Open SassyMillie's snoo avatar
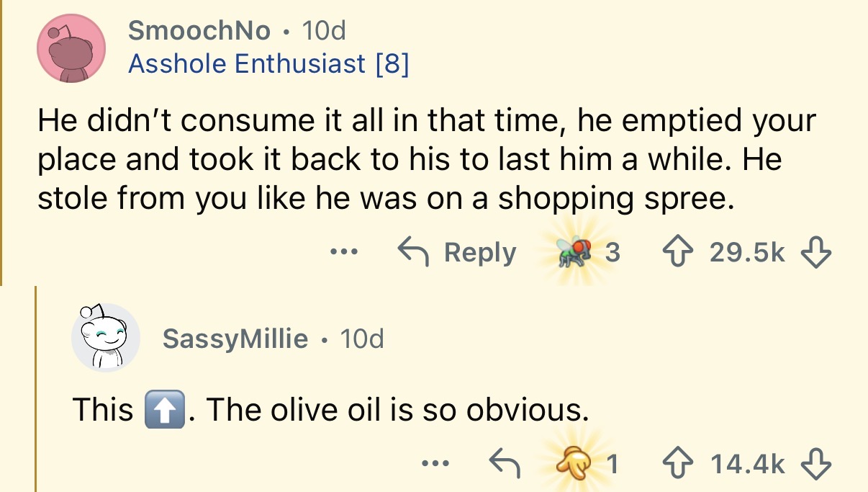Screen dimensions: 868x492 pos(105,338)
